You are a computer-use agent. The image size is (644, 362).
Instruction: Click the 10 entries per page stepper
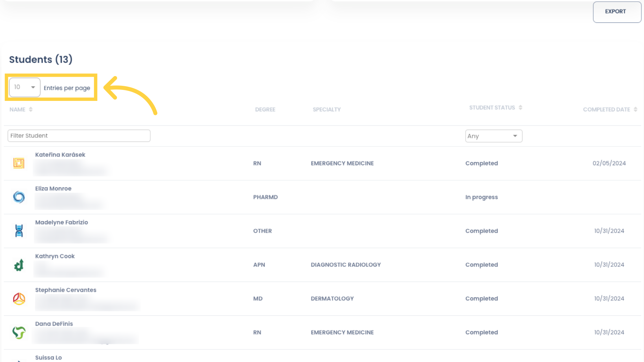point(24,86)
